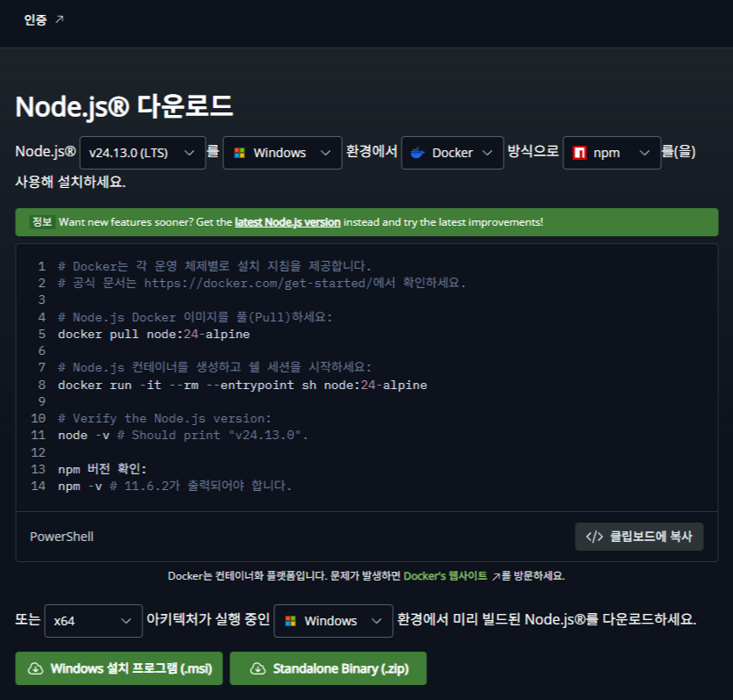Click code line 'docker pull node:24-alpine'
This screenshot has width=733, height=700.
[154, 334]
